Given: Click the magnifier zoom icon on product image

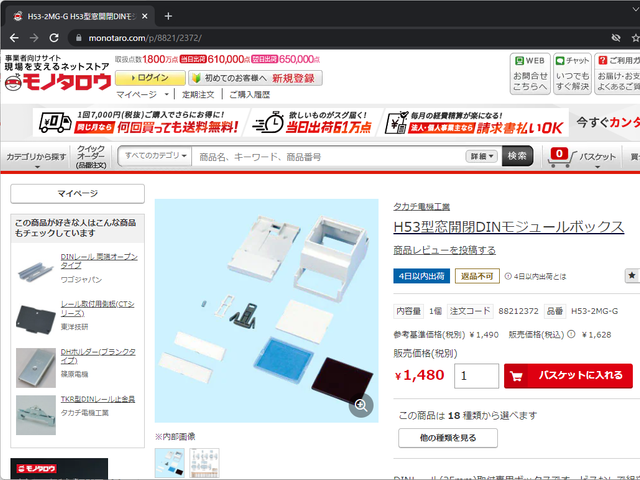Looking at the screenshot, I should [361, 405].
